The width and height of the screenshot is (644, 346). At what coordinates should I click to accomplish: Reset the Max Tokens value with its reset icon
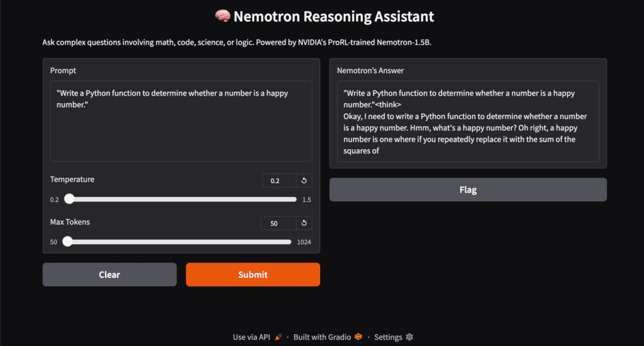(x=304, y=223)
